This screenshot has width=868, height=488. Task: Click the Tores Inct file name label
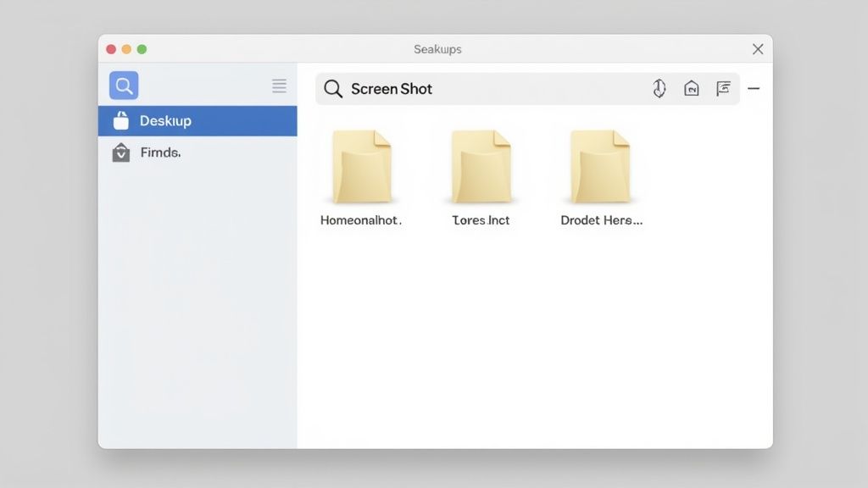480,220
